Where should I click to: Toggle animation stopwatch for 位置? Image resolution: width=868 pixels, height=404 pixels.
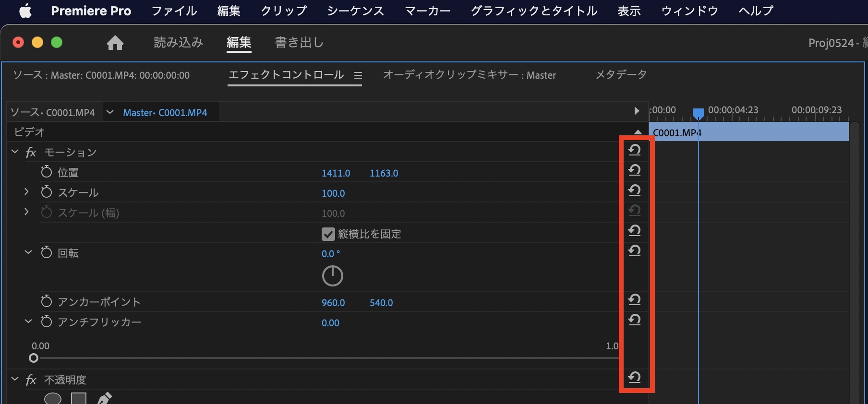pyautogui.click(x=46, y=172)
